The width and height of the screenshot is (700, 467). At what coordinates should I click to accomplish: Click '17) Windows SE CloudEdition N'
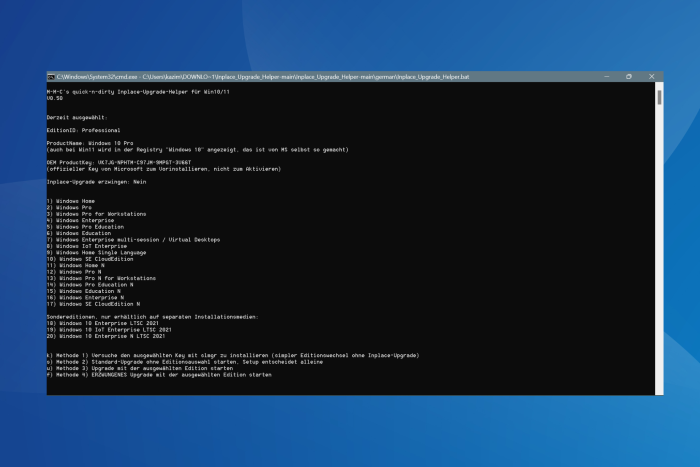point(93,304)
